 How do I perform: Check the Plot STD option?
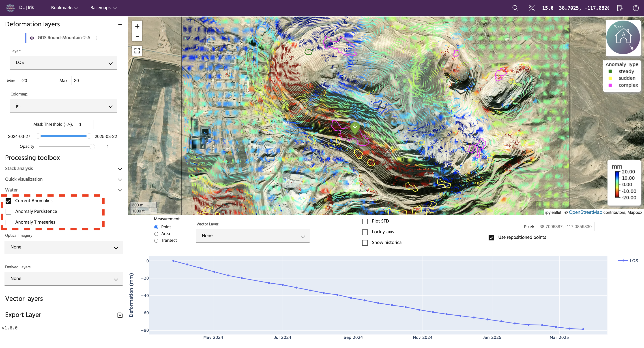365,221
